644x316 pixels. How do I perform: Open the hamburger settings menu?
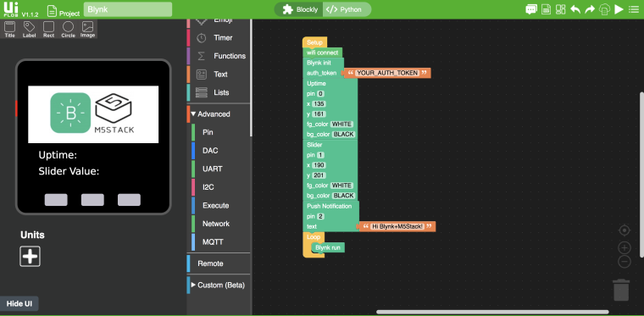click(634, 9)
